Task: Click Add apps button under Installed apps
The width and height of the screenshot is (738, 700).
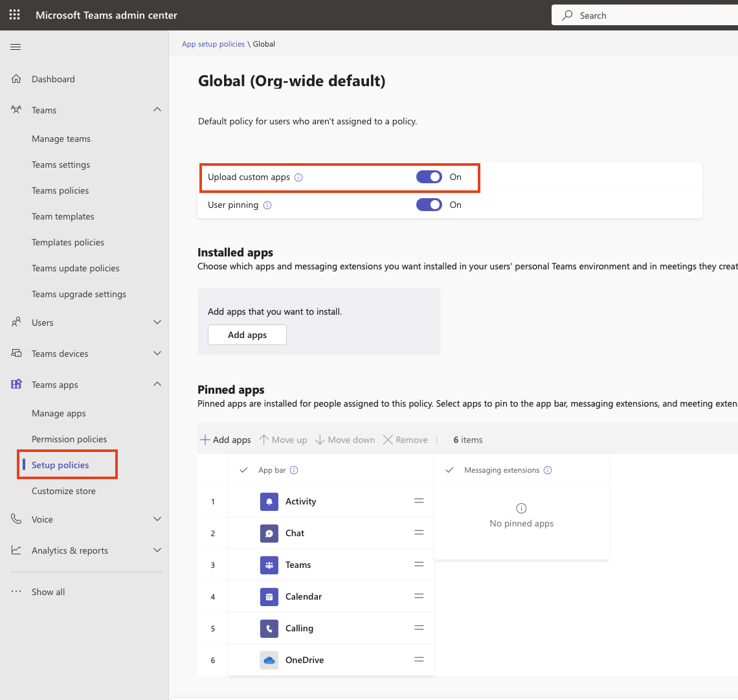Action: point(247,335)
